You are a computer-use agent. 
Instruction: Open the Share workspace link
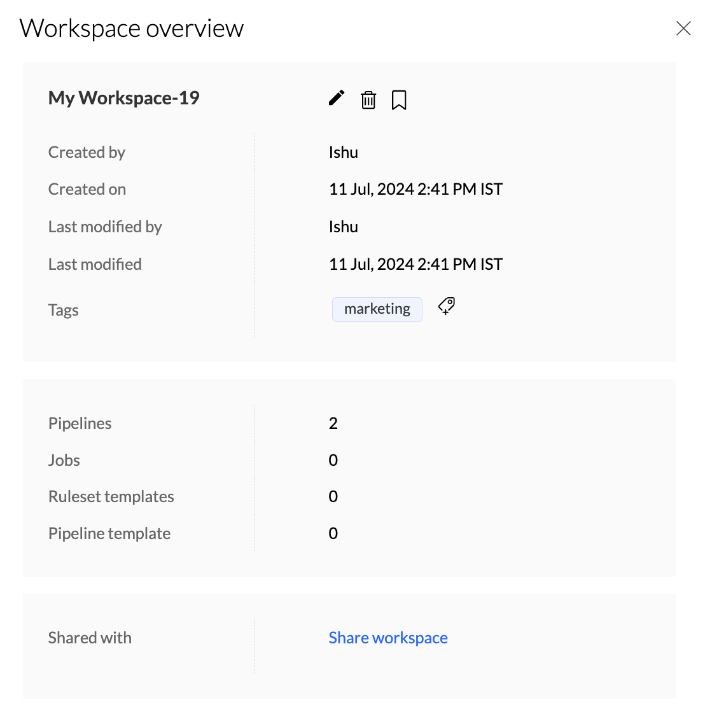(388, 638)
